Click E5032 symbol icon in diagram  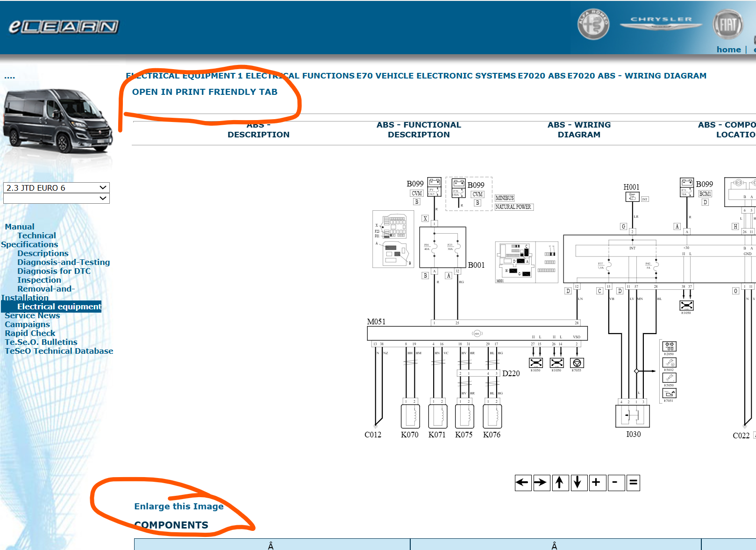[x=670, y=362]
